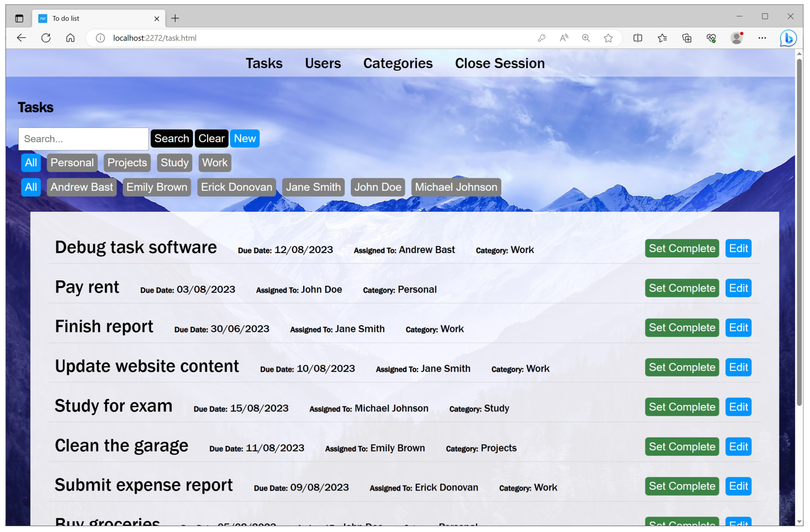The image size is (810, 532).
Task: Edit the Study for exam task
Action: click(738, 407)
